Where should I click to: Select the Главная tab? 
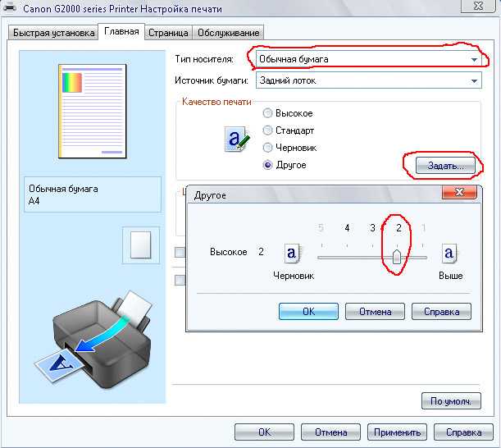(x=121, y=32)
